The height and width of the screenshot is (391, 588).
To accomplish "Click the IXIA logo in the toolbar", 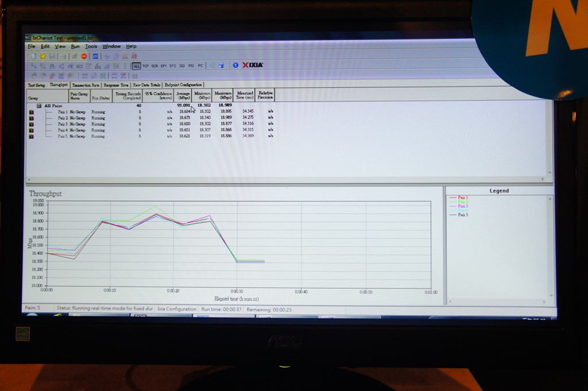I will (x=253, y=65).
